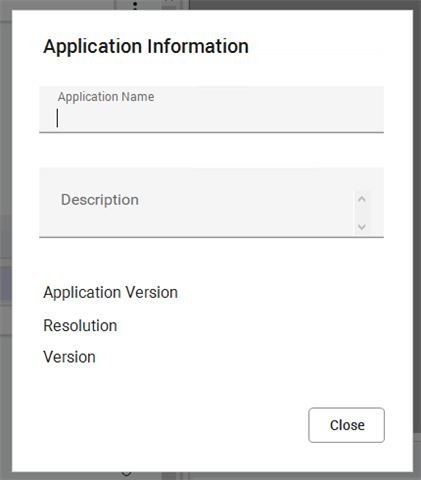Click the Version label below Resolution
This screenshot has width=421, height=480.
tap(69, 357)
